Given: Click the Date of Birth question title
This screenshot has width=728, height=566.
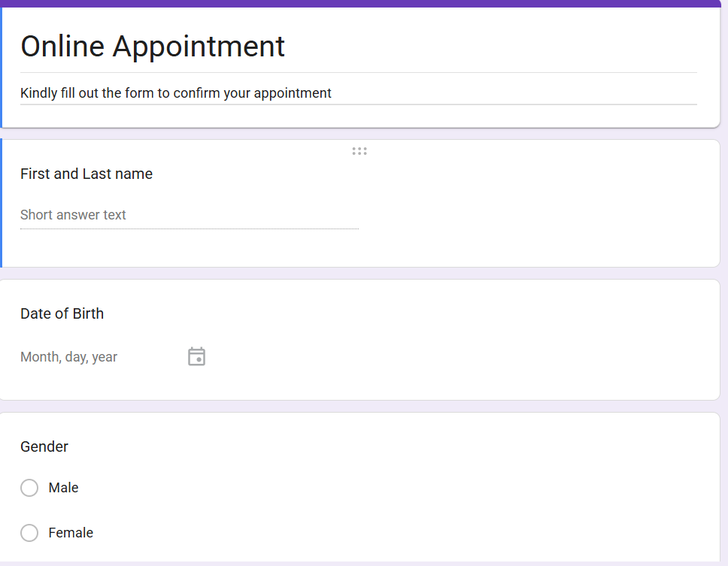Looking at the screenshot, I should point(62,313).
